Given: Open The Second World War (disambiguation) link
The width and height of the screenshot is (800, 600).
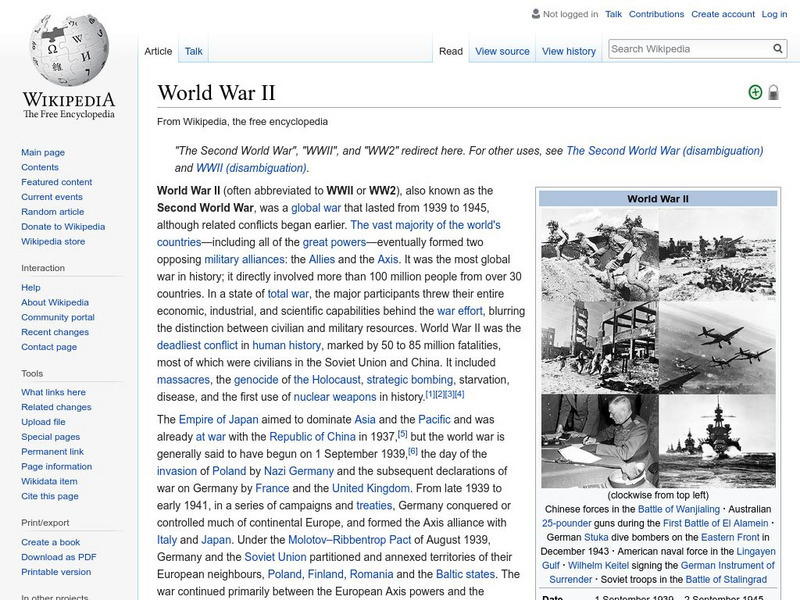Looking at the screenshot, I should (x=665, y=151).
